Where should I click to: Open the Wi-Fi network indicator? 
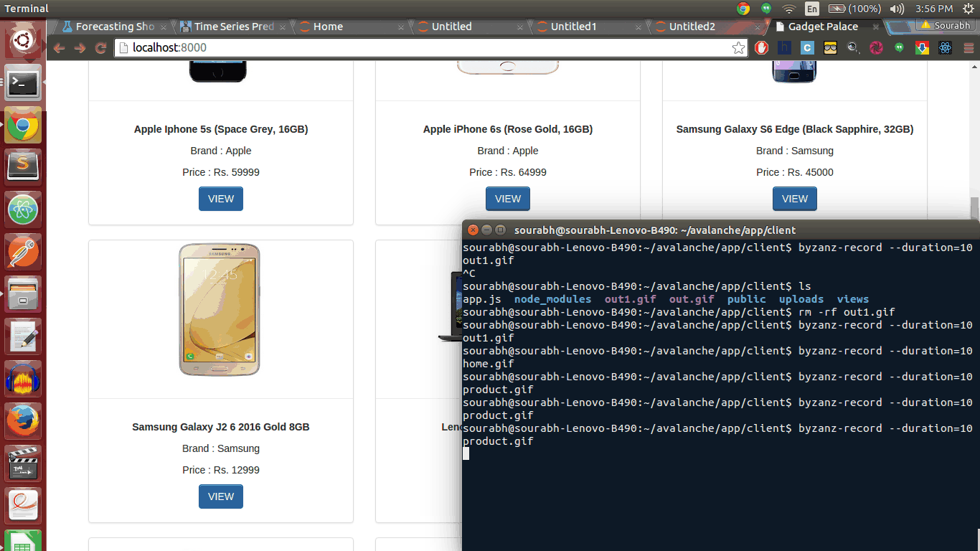click(789, 9)
